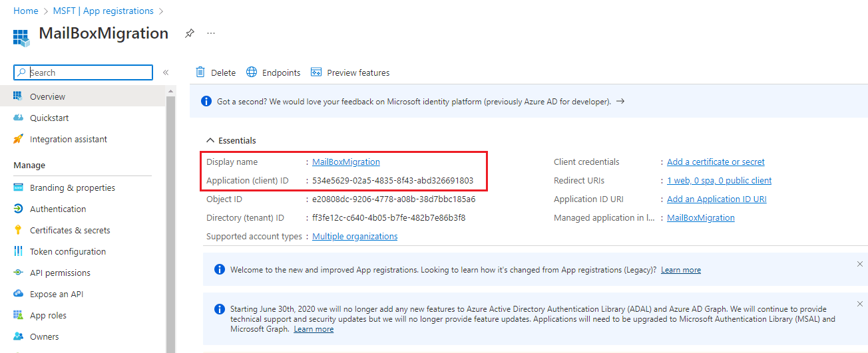868x353 pixels.
Task: Open the Multiple organizations link
Action: point(355,236)
